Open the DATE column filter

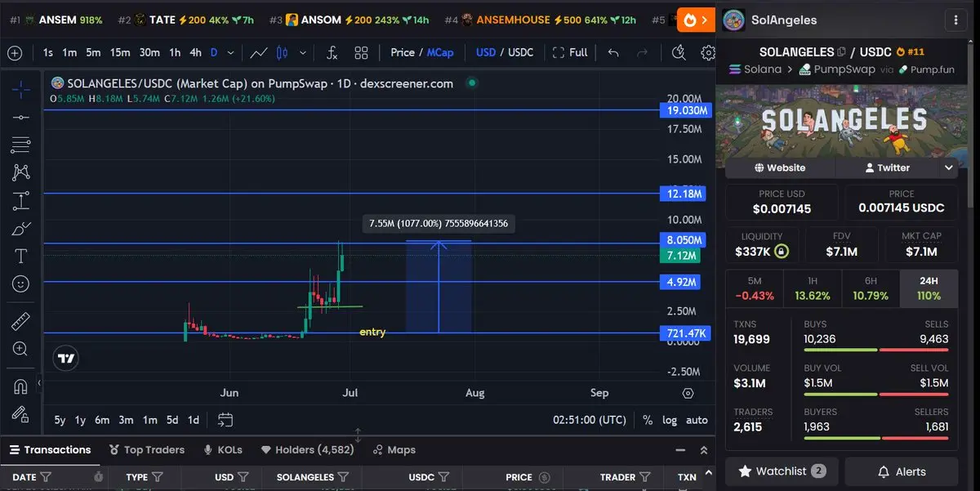pyautogui.click(x=46, y=477)
